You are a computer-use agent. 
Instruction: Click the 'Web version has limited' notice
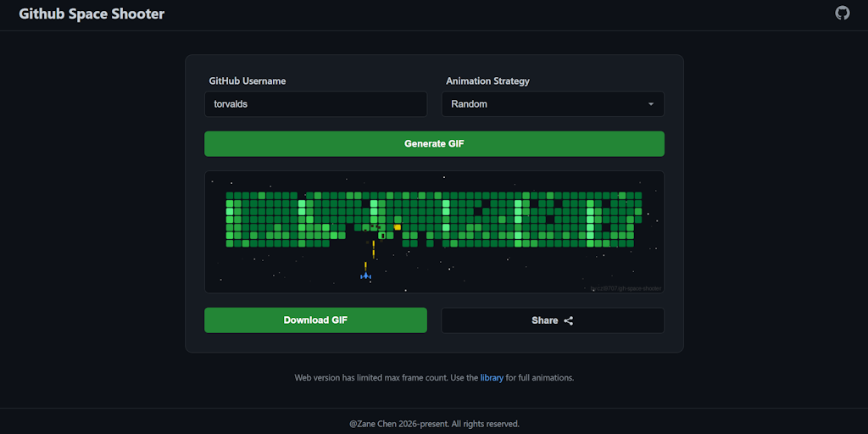(386, 377)
